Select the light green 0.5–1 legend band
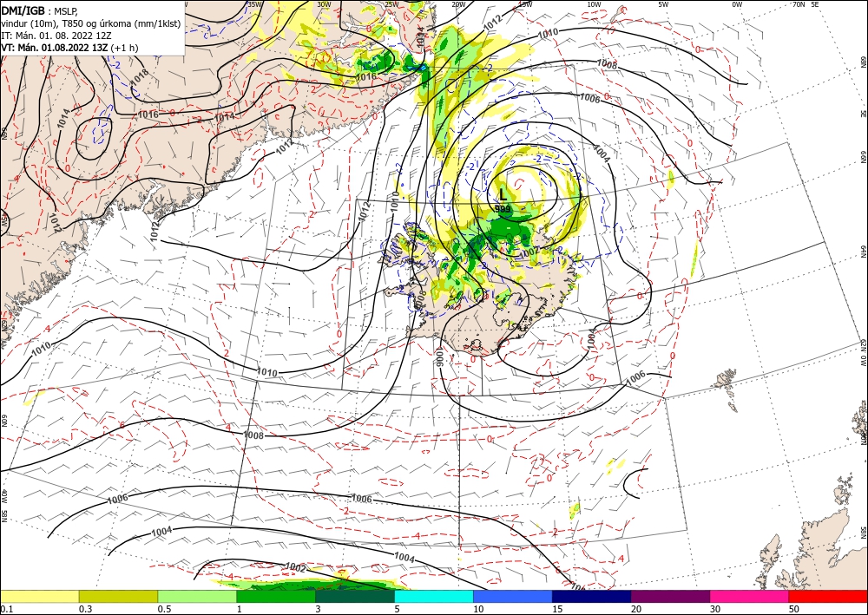The width and height of the screenshot is (868, 615). (x=197, y=596)
